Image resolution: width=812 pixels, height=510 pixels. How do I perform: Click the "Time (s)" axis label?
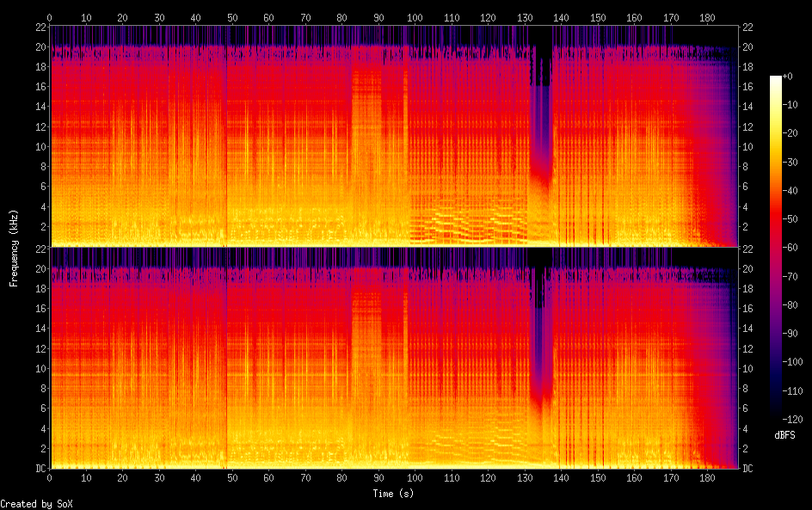pos(394,493)
